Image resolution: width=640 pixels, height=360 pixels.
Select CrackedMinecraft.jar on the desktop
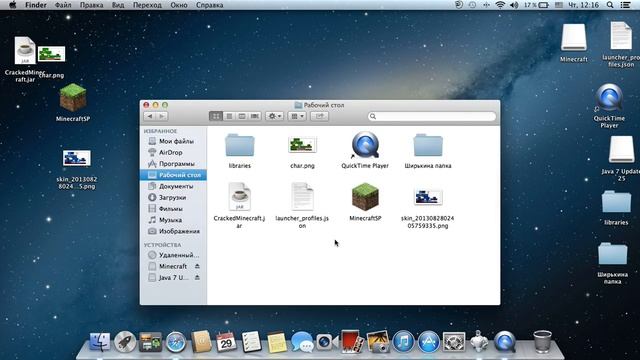point(25,51)
